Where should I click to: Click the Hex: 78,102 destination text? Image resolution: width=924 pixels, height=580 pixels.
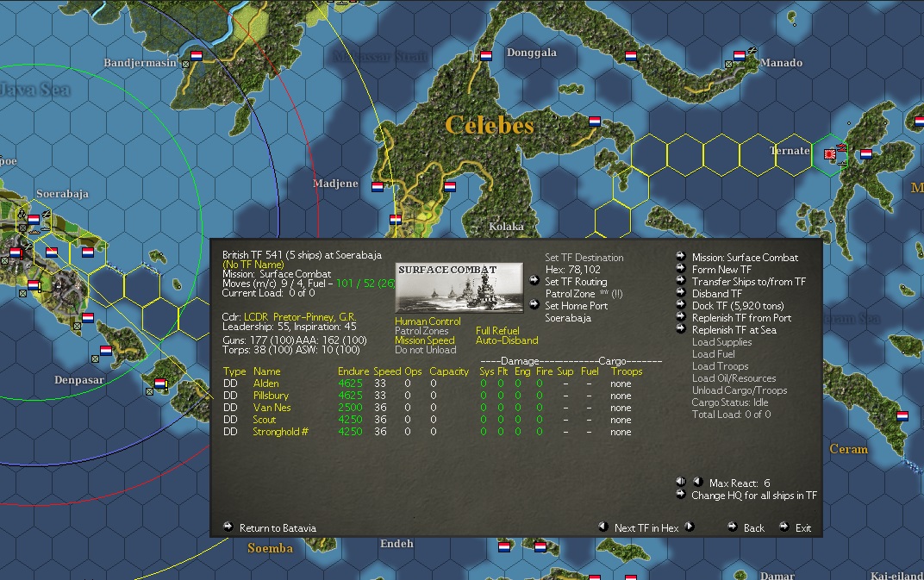click(573, 270)
